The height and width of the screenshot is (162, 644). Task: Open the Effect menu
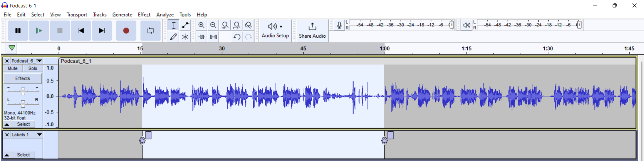click(144, 15)
